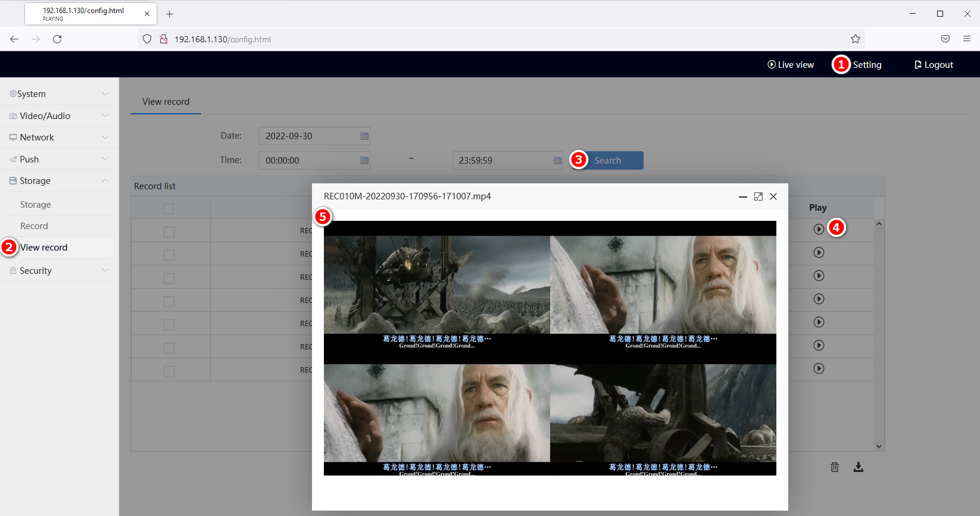Click the trash delete icon below record list
Image resolution: width=980 pixels, height=516 pixels.
pos(834,467)
